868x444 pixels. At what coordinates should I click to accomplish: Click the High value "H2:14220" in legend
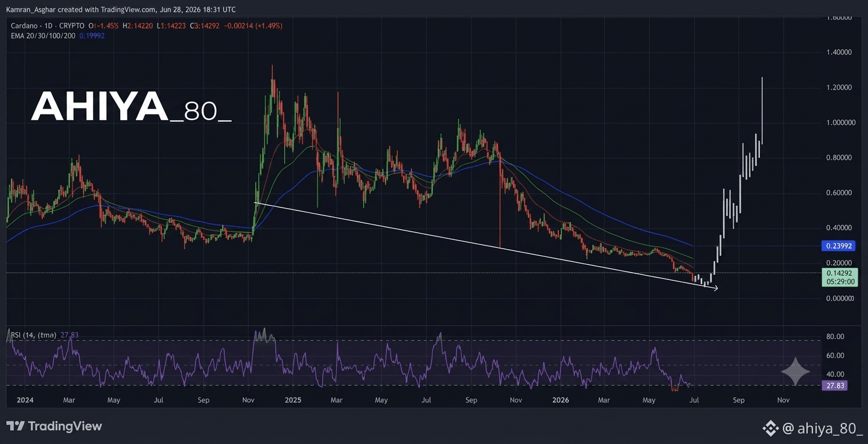(x=137, y=26)
